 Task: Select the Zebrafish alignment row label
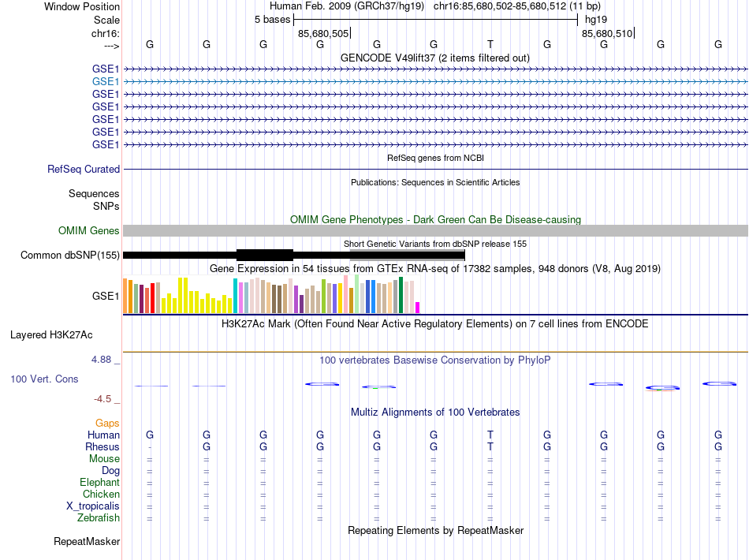99,517
